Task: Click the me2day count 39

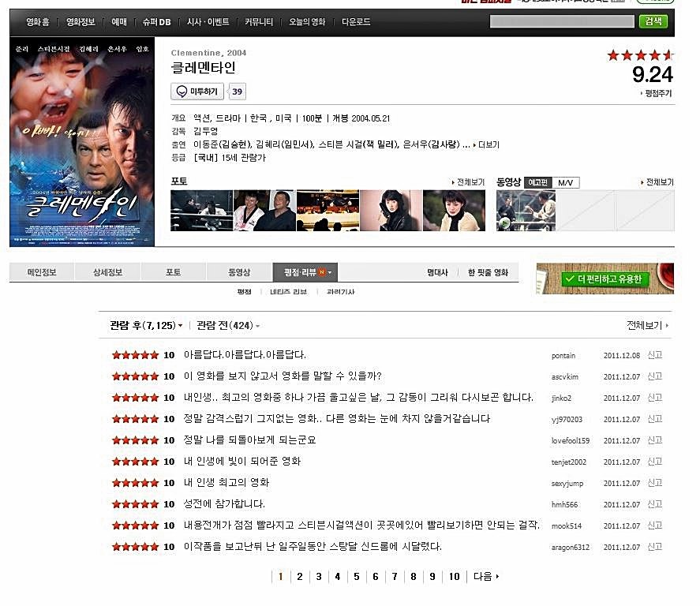Action: (237, 92)
